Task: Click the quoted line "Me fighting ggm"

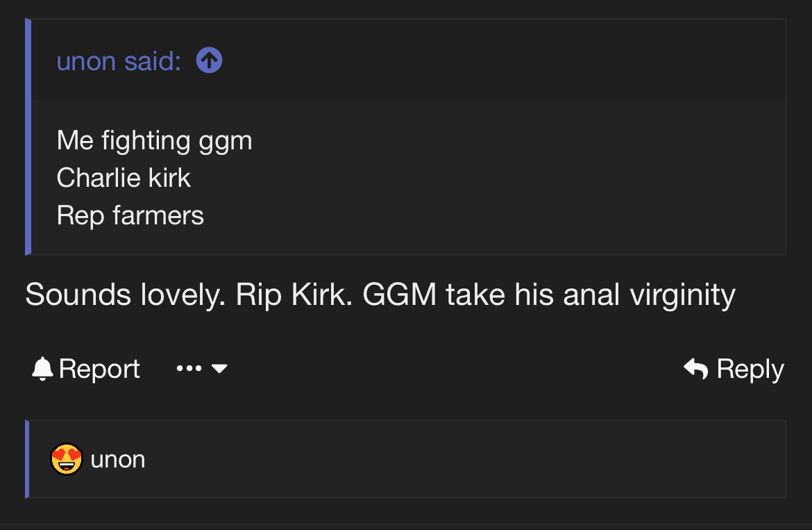Action: click(x=154, y=140)
